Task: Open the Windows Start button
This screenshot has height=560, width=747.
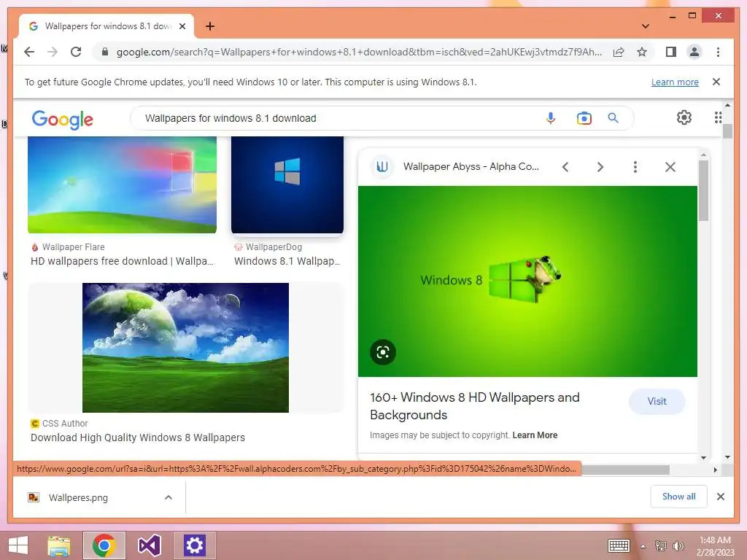Action: coord(18,545)
